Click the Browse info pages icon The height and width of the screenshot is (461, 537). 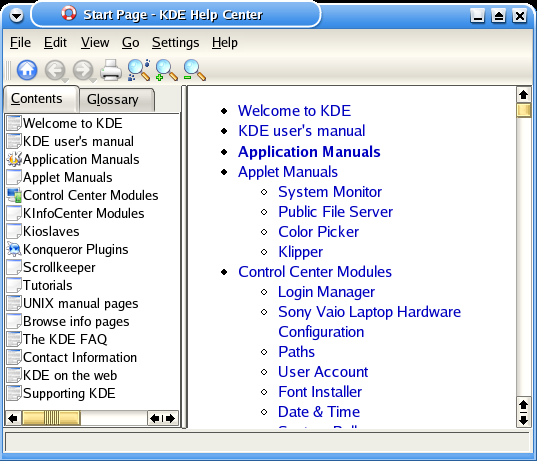pos(14,321)
